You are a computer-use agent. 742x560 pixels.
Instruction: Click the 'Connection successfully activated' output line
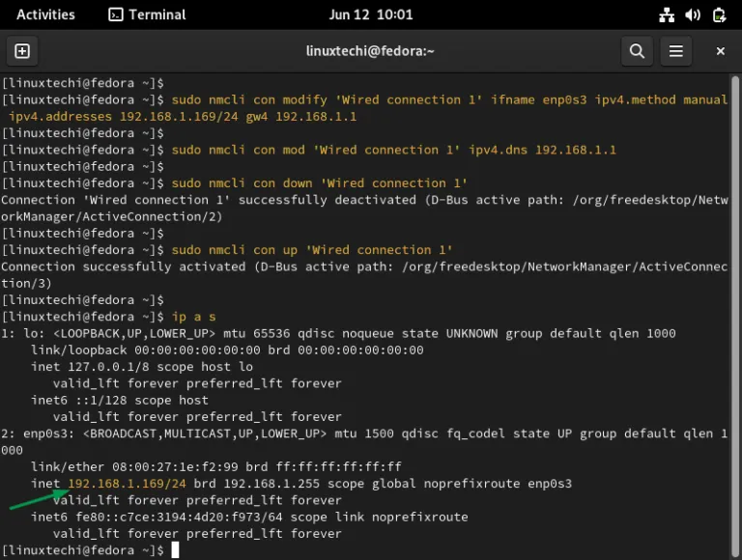(364, 275)
